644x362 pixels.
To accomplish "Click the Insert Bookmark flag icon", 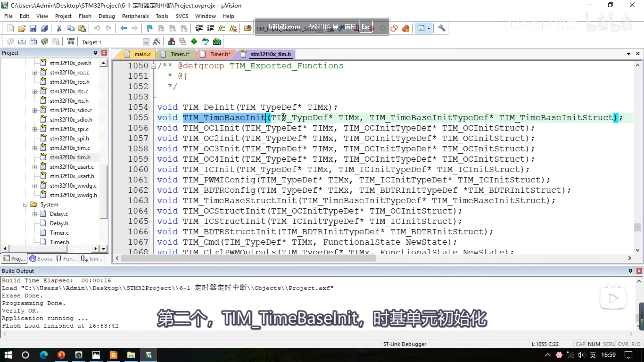I will (x=149, y=28).
